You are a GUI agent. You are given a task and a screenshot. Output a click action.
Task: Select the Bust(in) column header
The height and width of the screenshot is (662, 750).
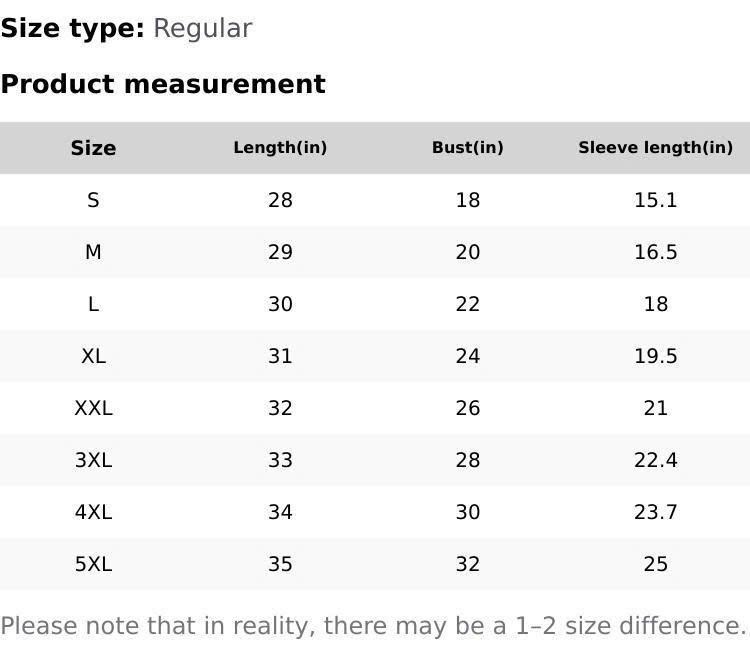pos(467,148)
